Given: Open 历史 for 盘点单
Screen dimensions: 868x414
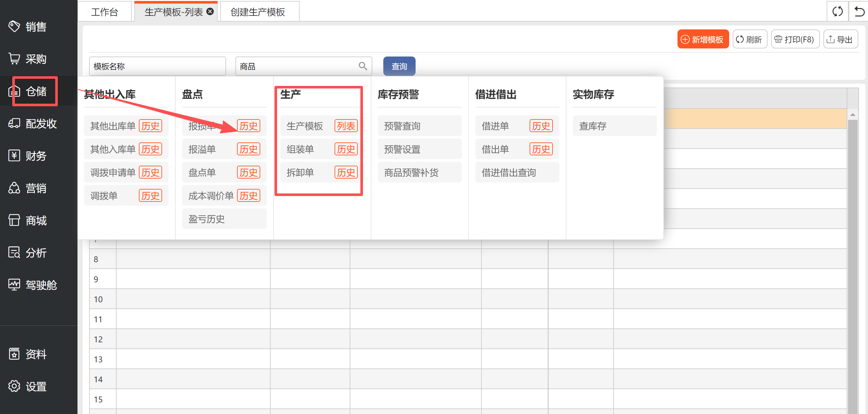Looking at the screenshot, I should click(x=249, y=172).
